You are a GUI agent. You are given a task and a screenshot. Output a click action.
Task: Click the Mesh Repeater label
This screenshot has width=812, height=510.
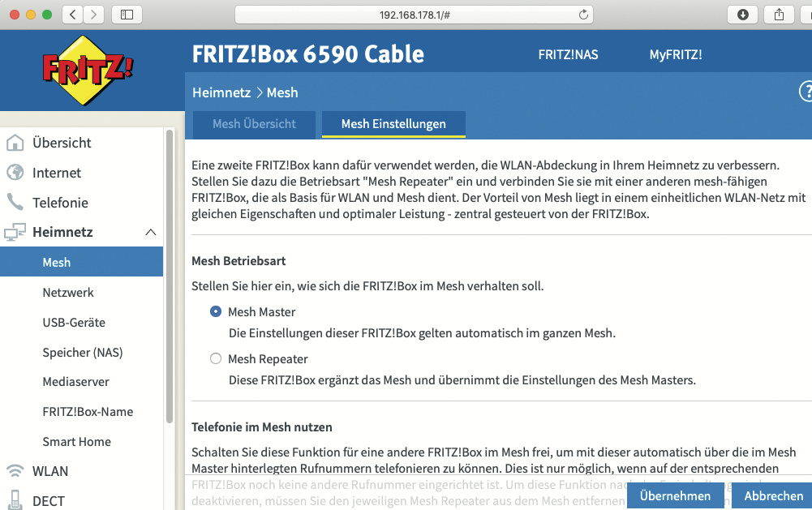coord(268,359)
